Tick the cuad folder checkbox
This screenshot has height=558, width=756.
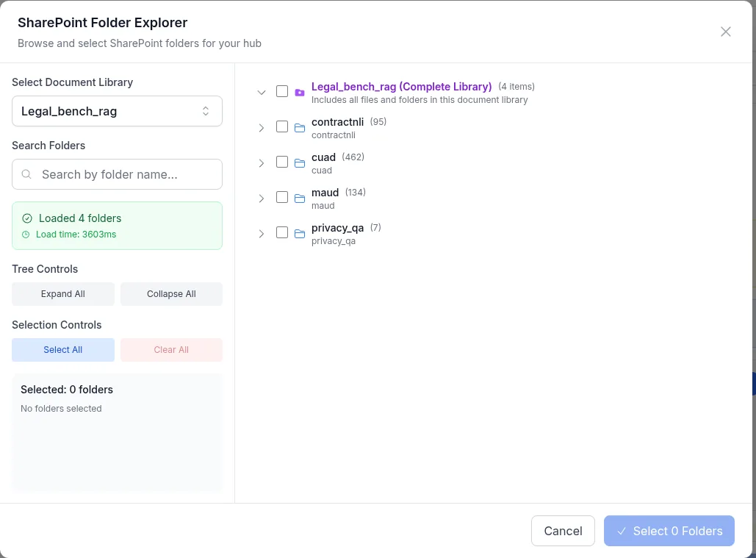(x=282, y=162)
